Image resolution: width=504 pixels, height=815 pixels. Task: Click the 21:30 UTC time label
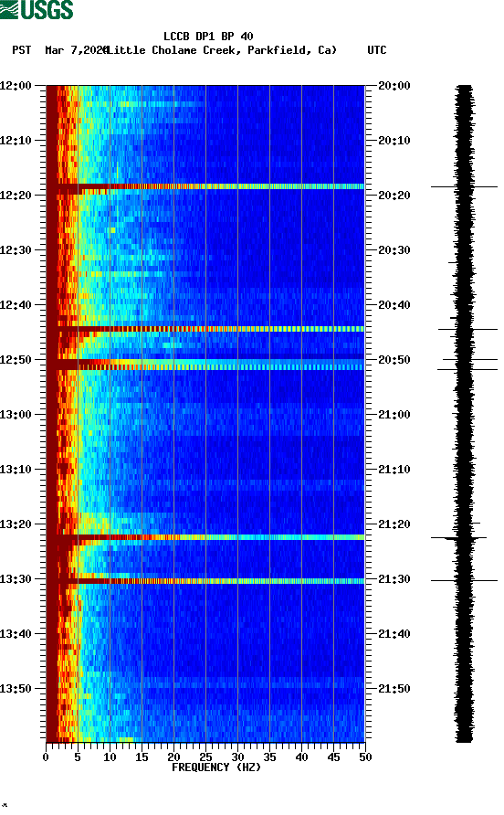click(394, 579)
